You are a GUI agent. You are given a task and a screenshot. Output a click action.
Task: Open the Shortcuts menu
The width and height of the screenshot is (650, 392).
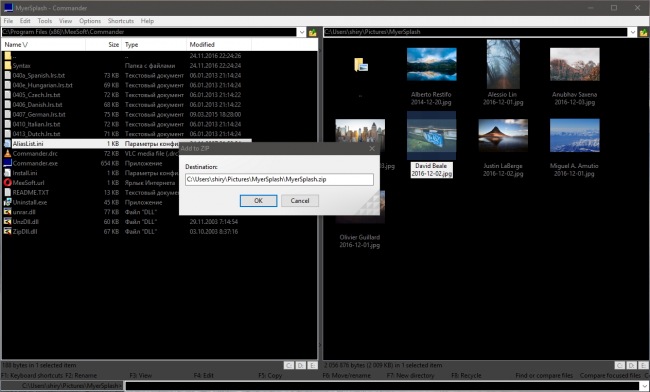(121, 21)
